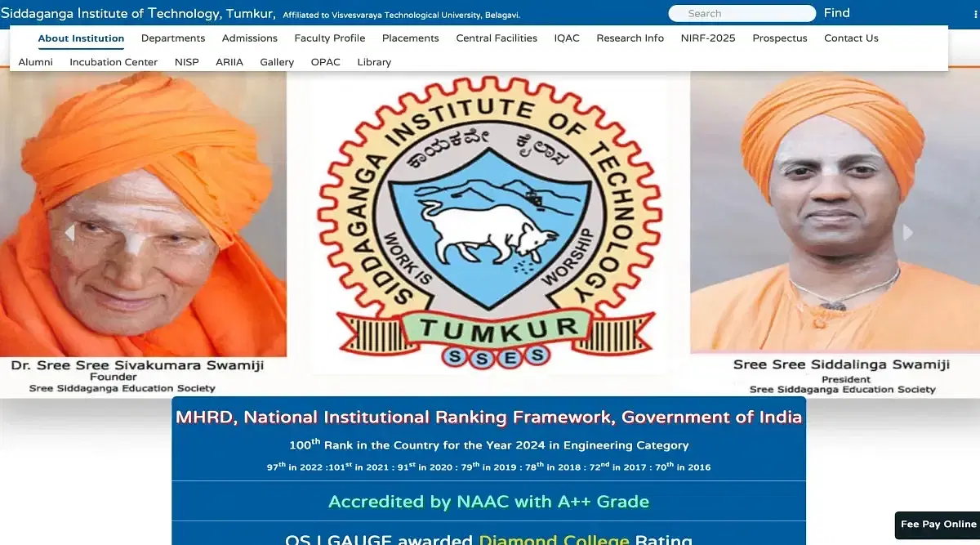
Task: Open the About Institution menu
Action: [x=81, y=38]
